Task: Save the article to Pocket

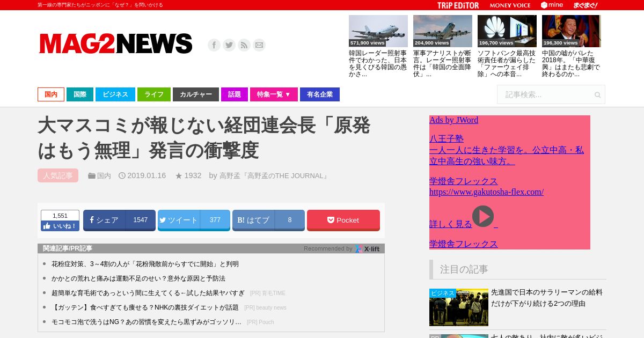Action: [x=343, y=220]
